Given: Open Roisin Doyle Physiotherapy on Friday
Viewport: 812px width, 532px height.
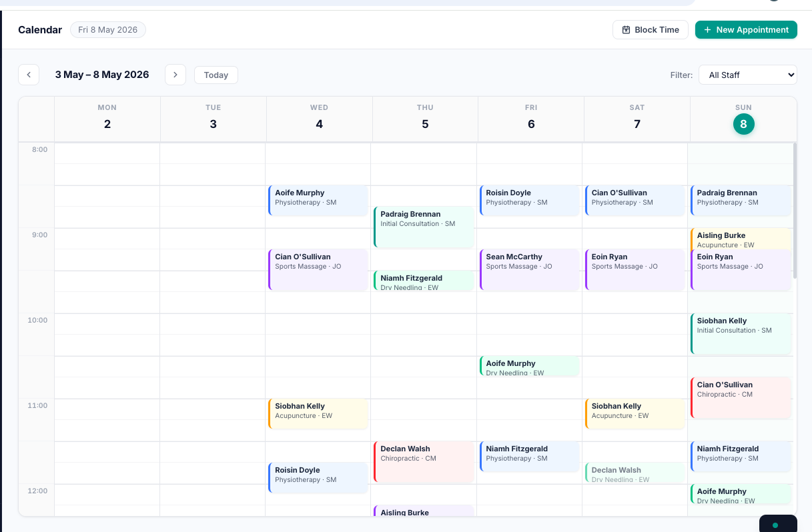Looking at the screenshot, I should click(529, 201).
